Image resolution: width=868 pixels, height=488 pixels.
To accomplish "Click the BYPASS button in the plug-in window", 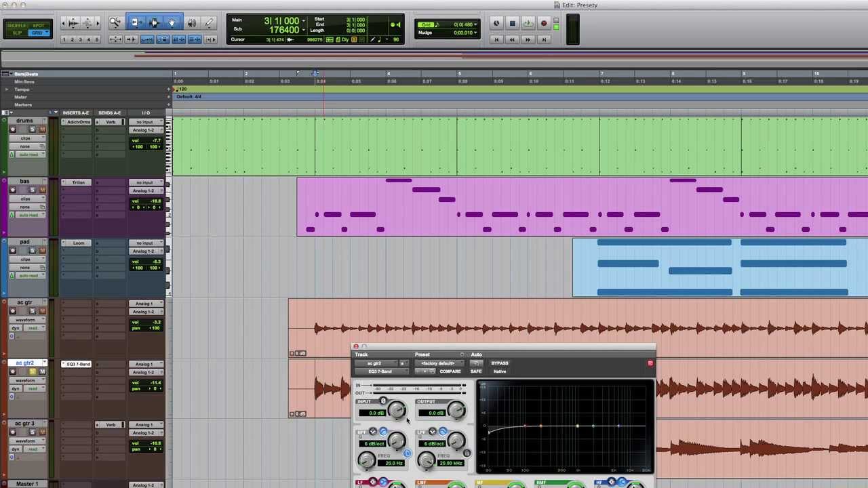I will pos(500,363).
